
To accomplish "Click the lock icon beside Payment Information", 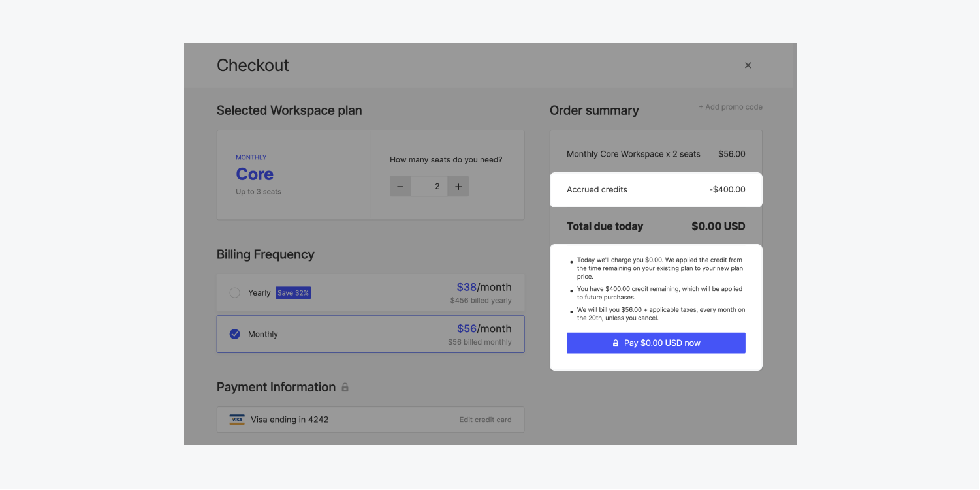I will click(345, 387).
